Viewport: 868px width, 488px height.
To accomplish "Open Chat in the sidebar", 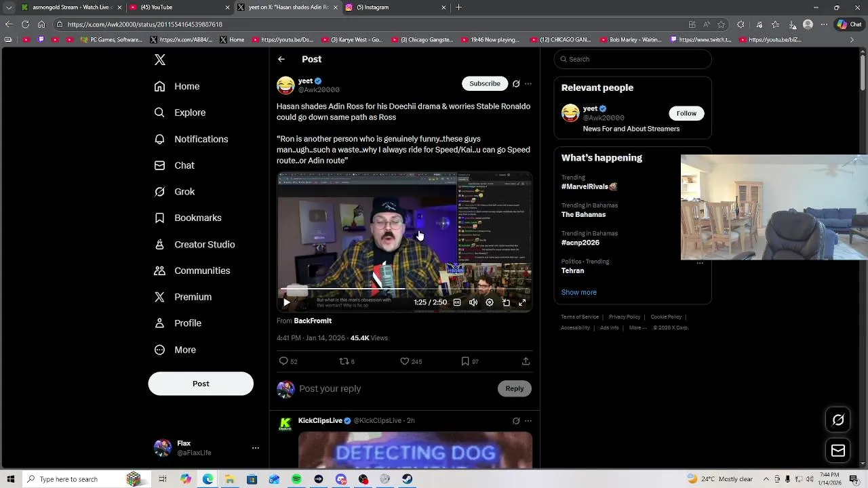I will pos(174,165).
